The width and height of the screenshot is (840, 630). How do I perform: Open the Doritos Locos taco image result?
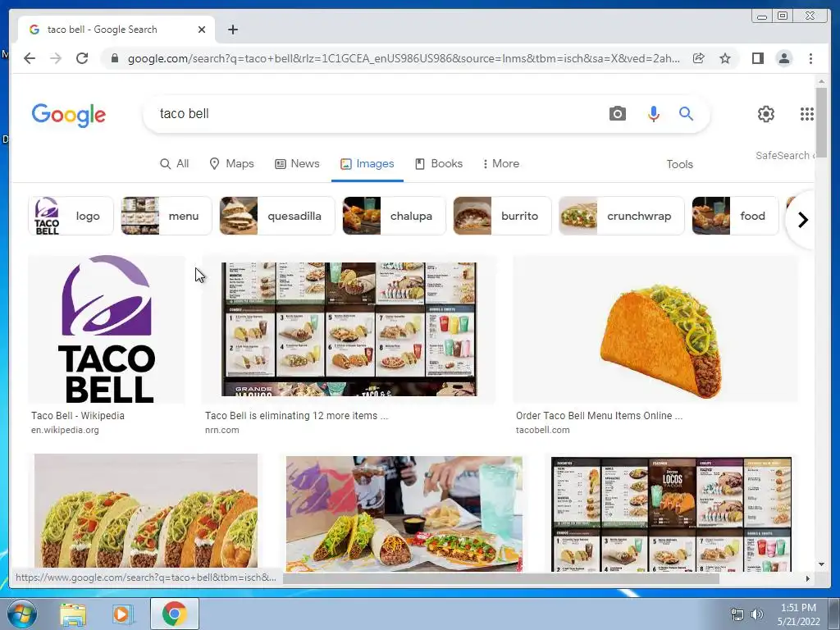pos(655,329)
